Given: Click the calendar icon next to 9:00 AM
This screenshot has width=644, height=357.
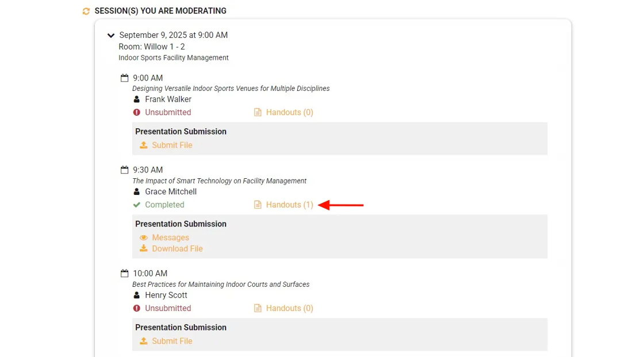Looking at the screenshot, I should pyautogui.click(x=124, y=78).
